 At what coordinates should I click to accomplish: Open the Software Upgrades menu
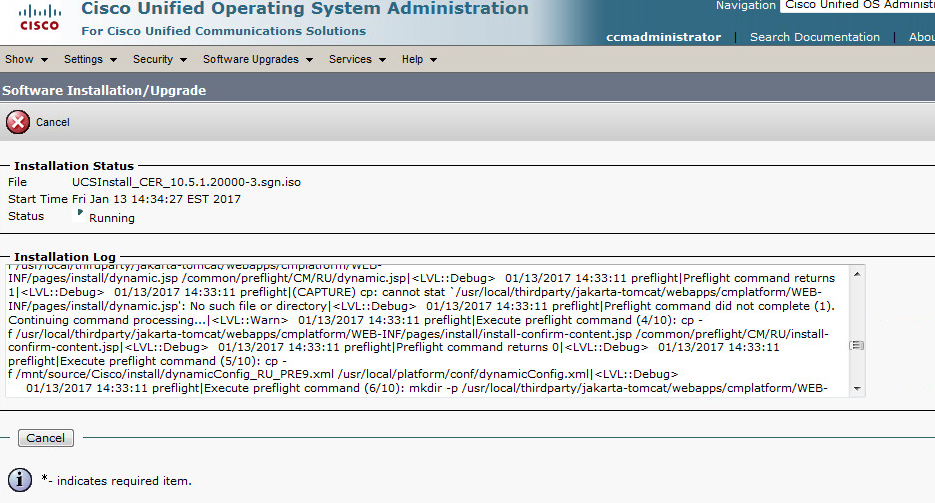coord(258,59)
